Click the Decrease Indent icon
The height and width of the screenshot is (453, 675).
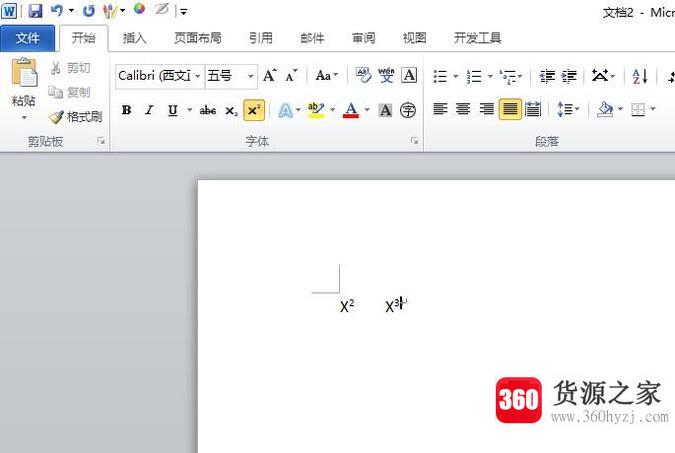point(547,76)
